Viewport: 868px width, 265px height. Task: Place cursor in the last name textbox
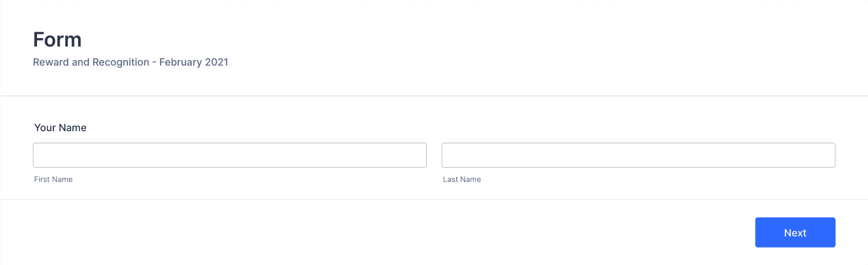pos(638,155)
